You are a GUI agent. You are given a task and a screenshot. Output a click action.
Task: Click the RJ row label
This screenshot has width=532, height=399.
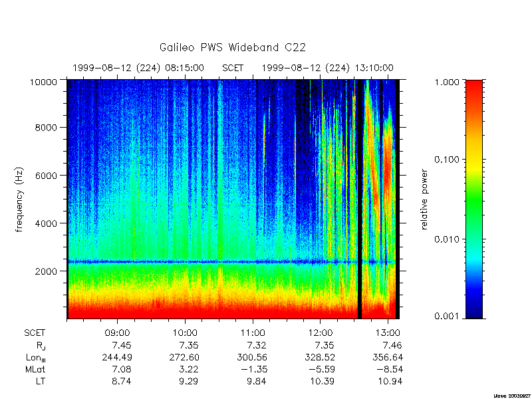[x=41, y=346]
